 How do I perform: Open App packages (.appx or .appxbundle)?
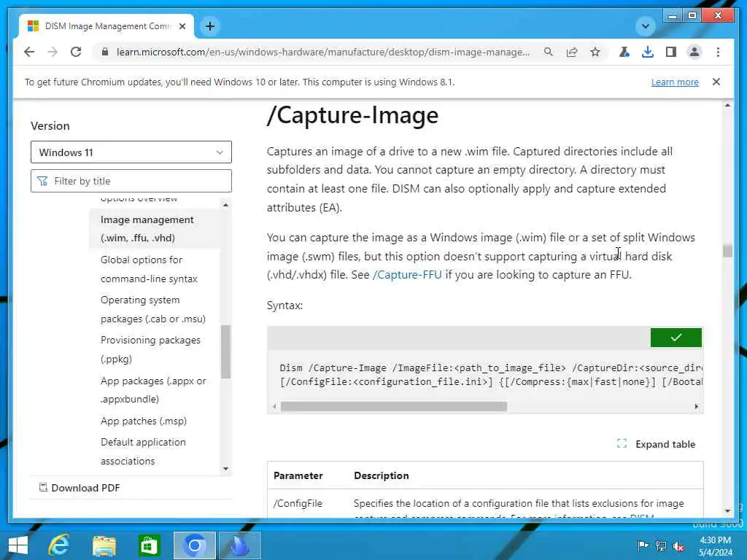point(153,390)
